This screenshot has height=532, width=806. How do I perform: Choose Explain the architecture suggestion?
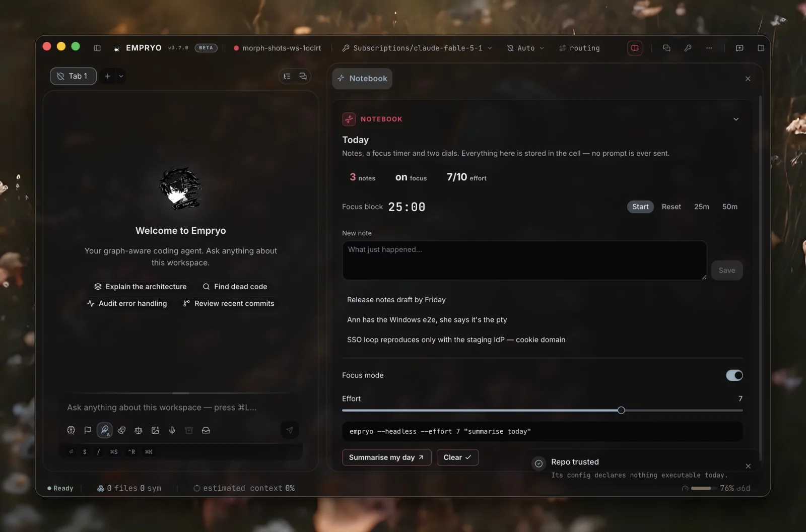tap(141, 287)
